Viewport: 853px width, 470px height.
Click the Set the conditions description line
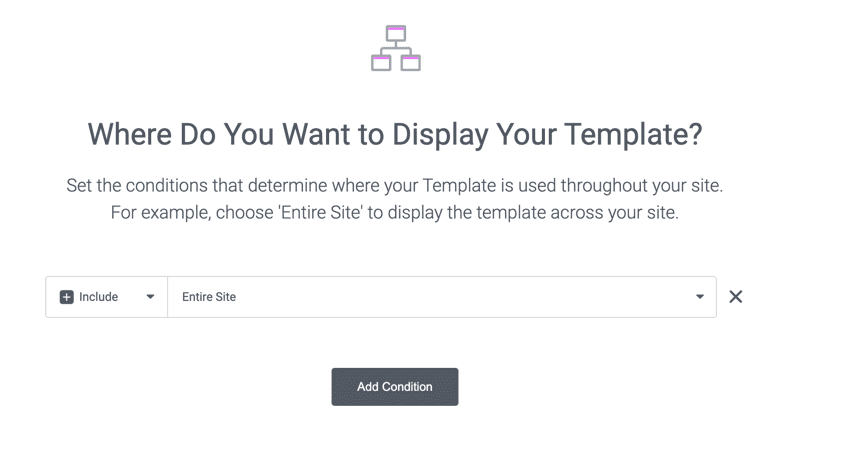tap(395, 185)
